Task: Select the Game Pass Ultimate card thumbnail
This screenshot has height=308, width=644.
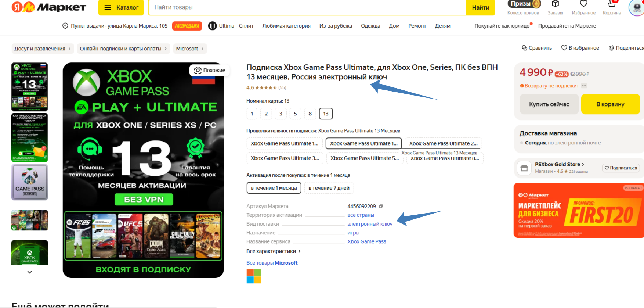Action: [30, 182]
